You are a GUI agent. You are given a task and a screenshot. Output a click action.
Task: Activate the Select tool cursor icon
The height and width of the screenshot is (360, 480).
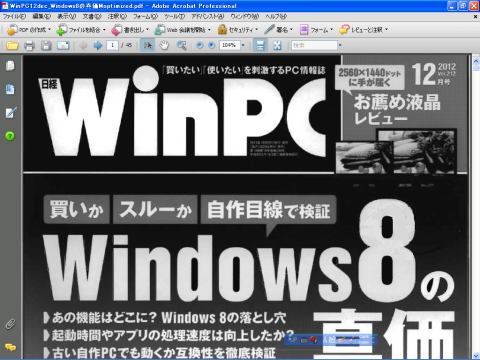[147, 45]
